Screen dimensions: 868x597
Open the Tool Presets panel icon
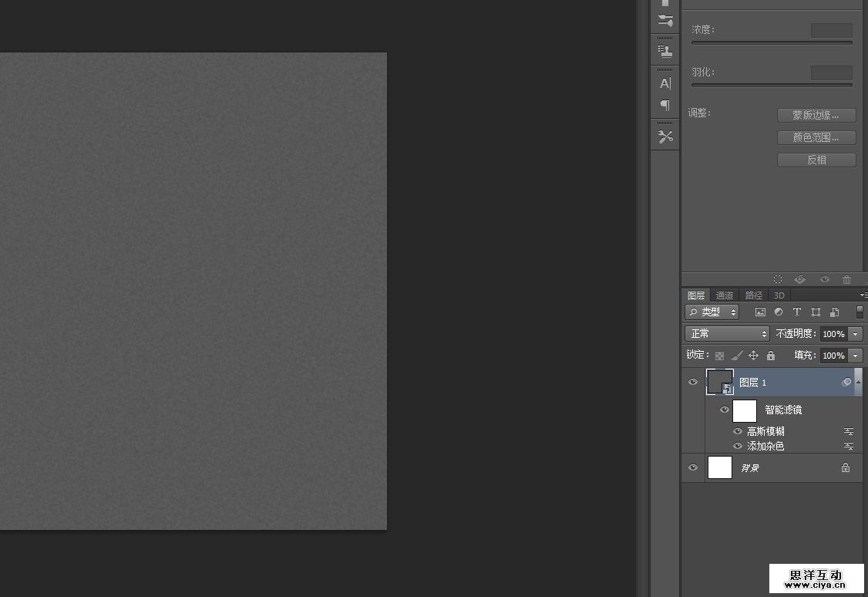(x=665, y=137)
